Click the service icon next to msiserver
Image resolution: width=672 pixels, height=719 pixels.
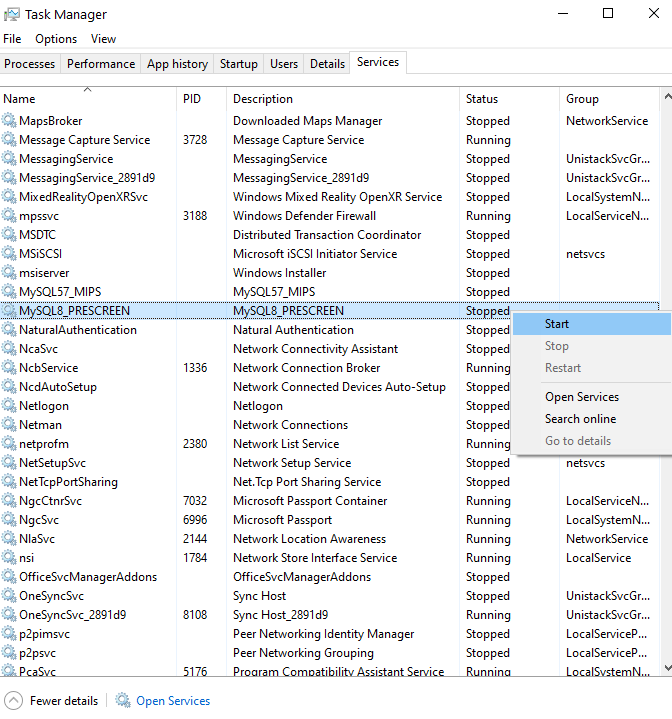[9, 272]
